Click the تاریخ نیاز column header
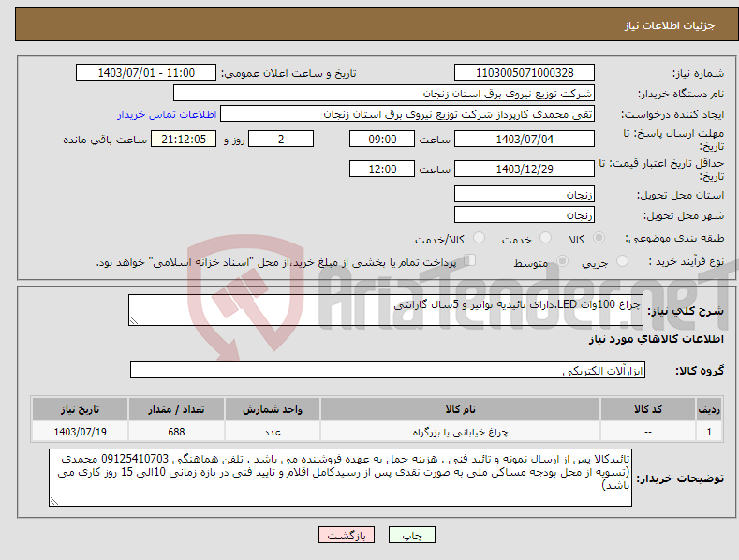The height and width of the screenshot is (560, 739). (81, 409)
